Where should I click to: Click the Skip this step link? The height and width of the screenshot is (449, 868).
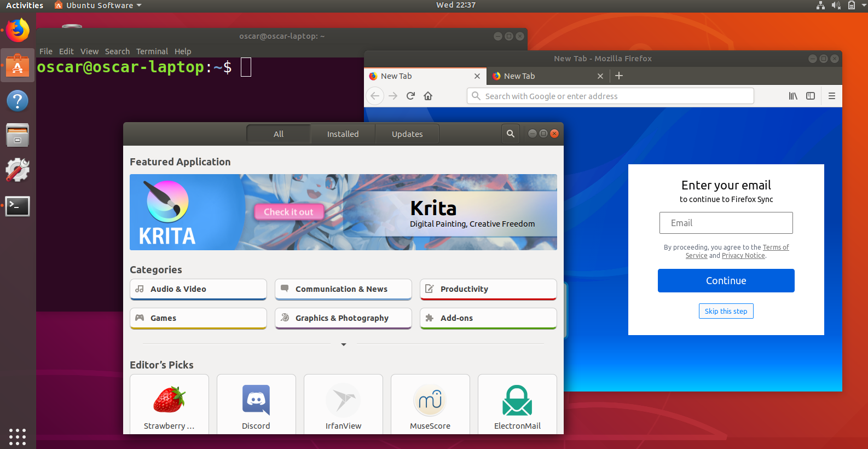(x=726, y=311)
